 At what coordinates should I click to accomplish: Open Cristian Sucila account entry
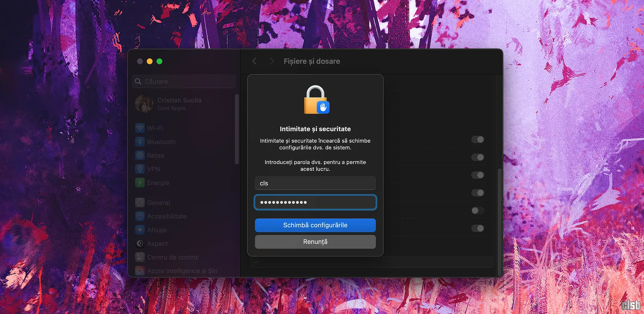184,104
